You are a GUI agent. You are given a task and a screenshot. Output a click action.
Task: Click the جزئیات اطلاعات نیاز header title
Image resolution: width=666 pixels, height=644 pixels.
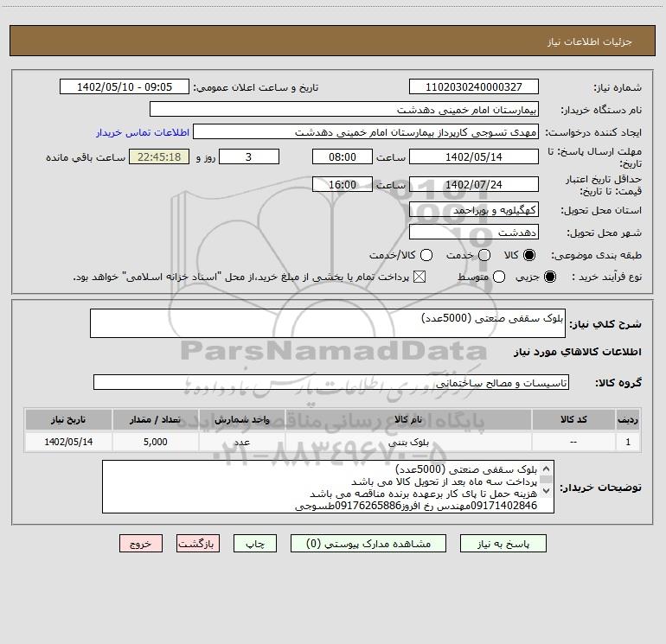[x=590, y=41]
